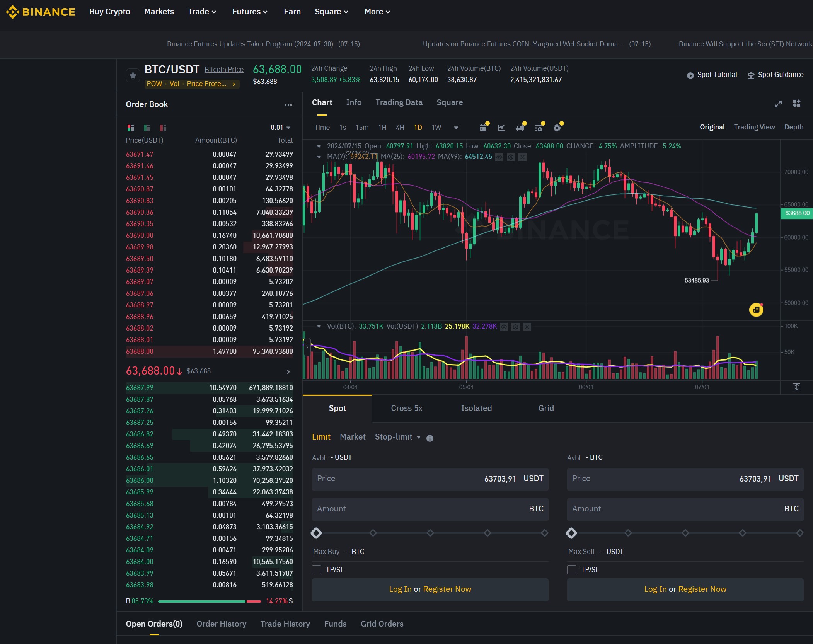
Task: Open the 0.01 price precision dropdown
Action: 281,128
